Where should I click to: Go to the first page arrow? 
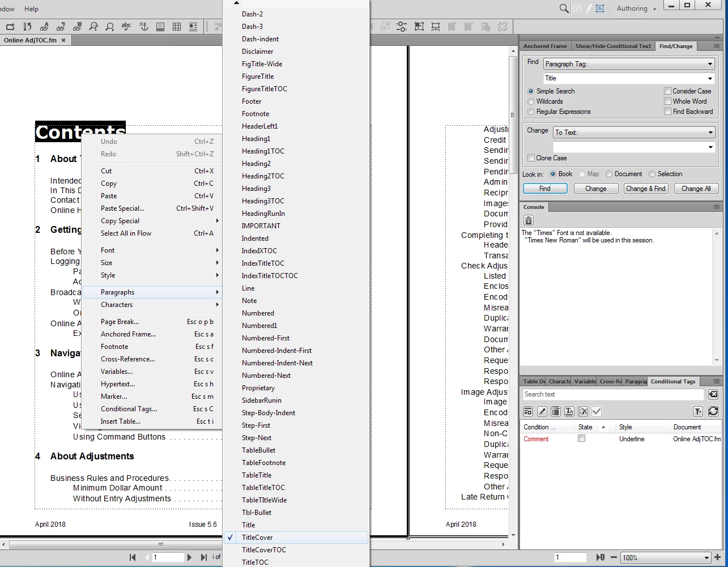tap(133, 557)
